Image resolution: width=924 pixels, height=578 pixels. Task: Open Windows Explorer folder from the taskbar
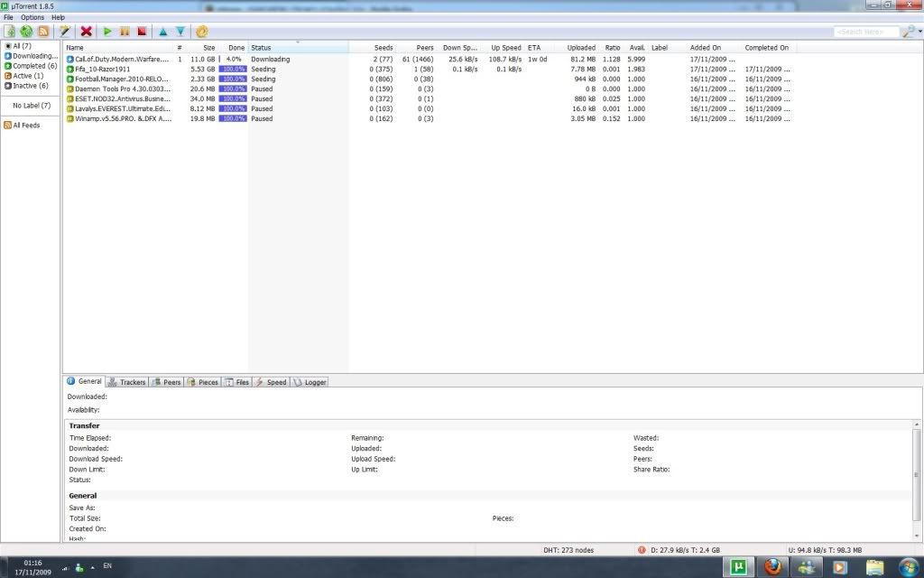pyautogui.click(x=874, y=567)
